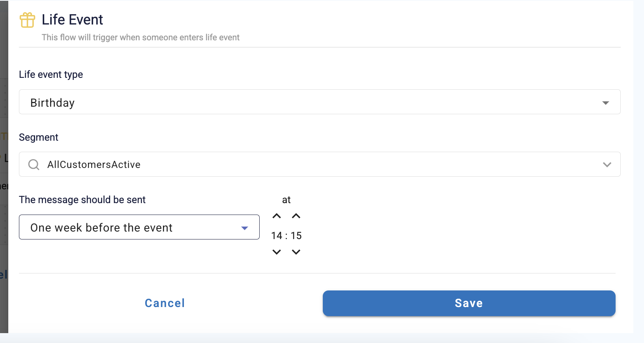Screen dimensions: 644x343
Task: Click the Save button
Action: click(469, 303)
